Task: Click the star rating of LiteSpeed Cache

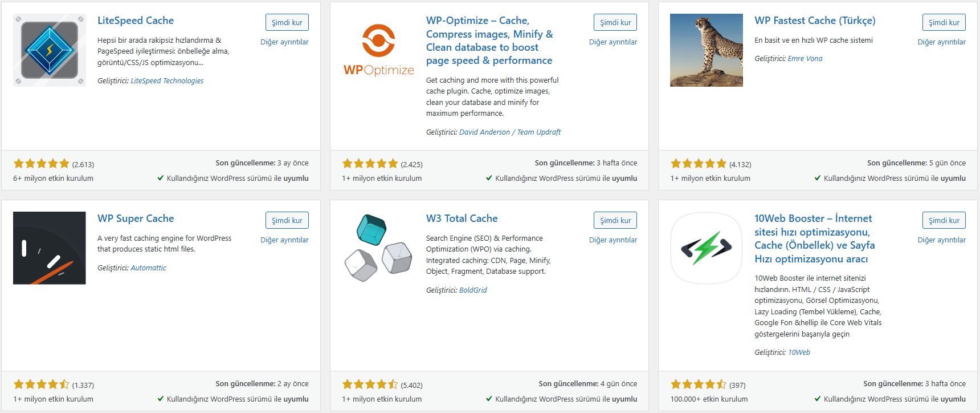Action: tap(42, 164)
